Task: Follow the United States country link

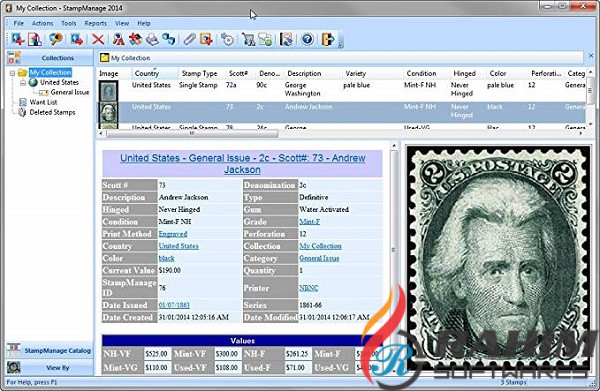Action: pos(179,246)
